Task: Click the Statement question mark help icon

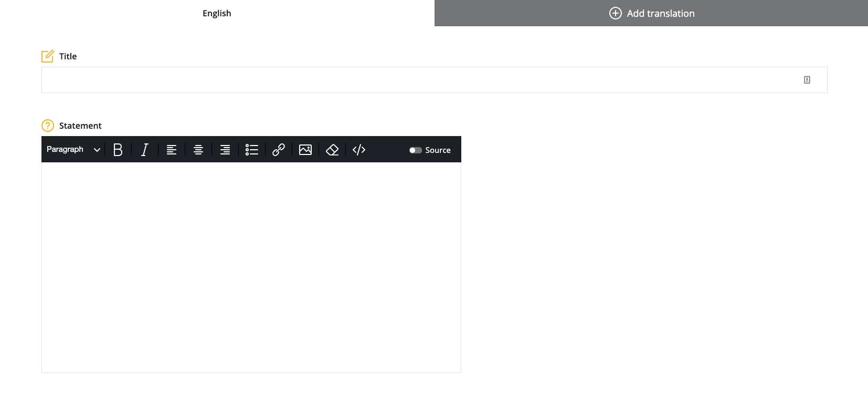Action: [48, 126]
